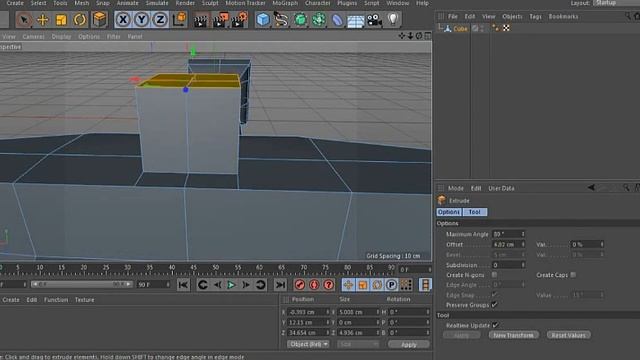Enable Create N-gons checkbox
Screen dimensions: 640x360
494,275
